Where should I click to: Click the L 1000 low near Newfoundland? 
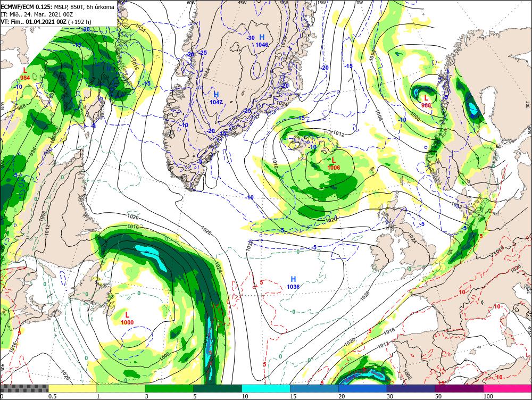(127, 319)
